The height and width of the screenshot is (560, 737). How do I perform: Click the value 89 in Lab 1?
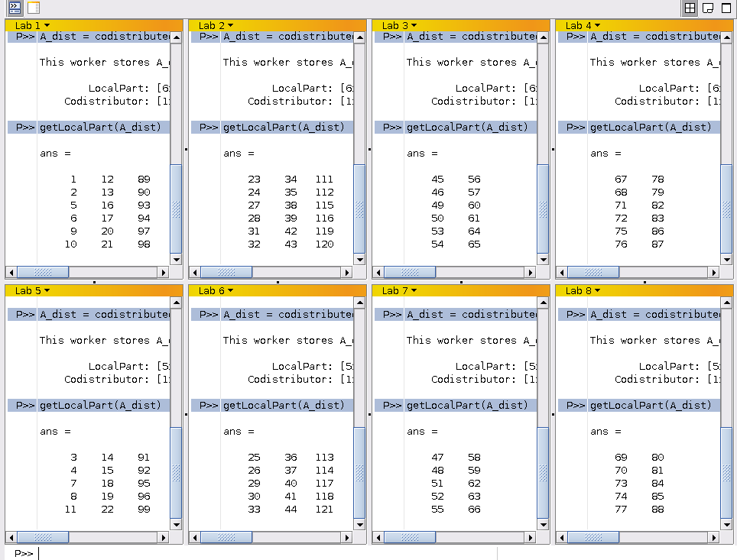(x=144, y=179)
